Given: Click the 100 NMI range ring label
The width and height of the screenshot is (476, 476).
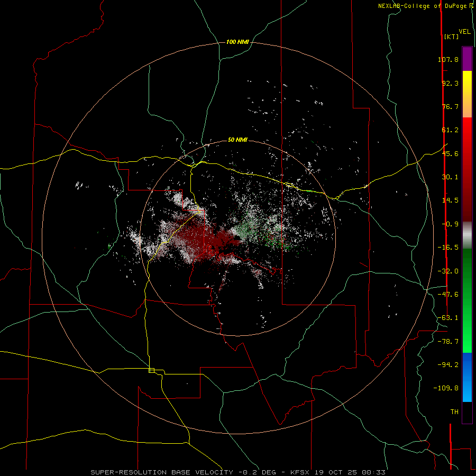Looking at the screenshot, I should (237, 42).
